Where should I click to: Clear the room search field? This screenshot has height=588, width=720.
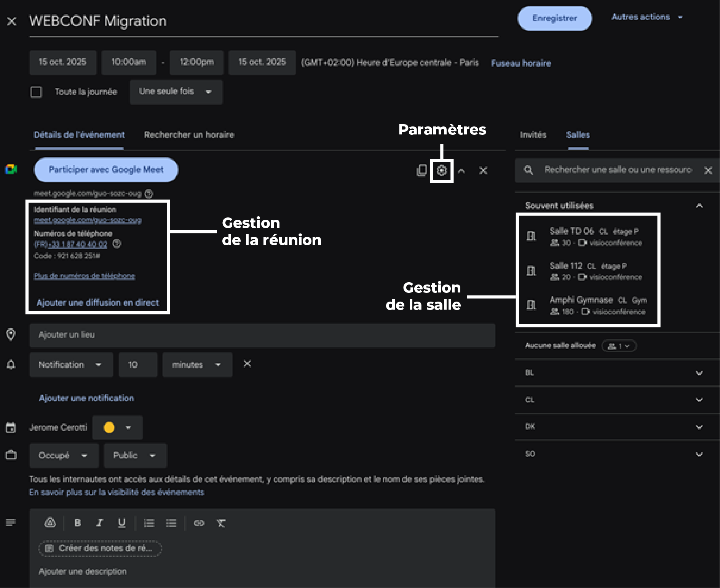[708, 170]
